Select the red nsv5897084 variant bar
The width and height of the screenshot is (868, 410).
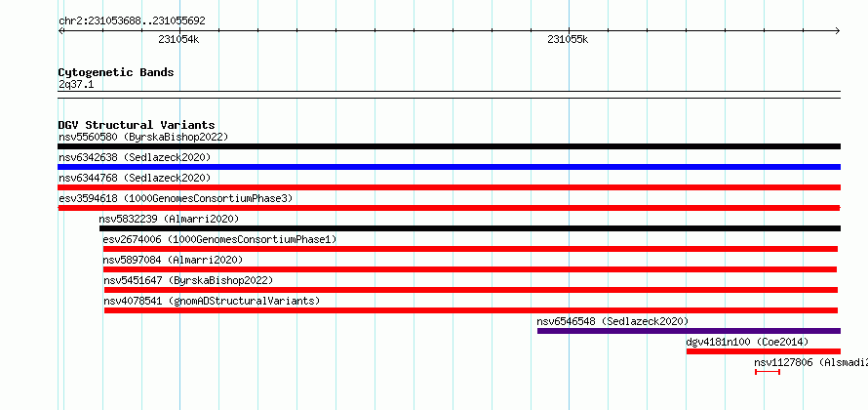click(470, 269)
